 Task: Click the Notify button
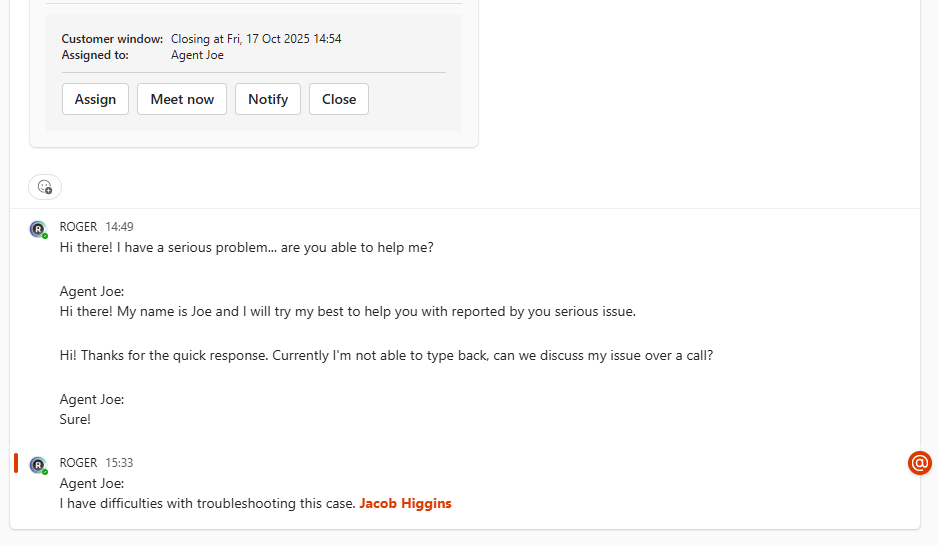(x=268, y=99)
